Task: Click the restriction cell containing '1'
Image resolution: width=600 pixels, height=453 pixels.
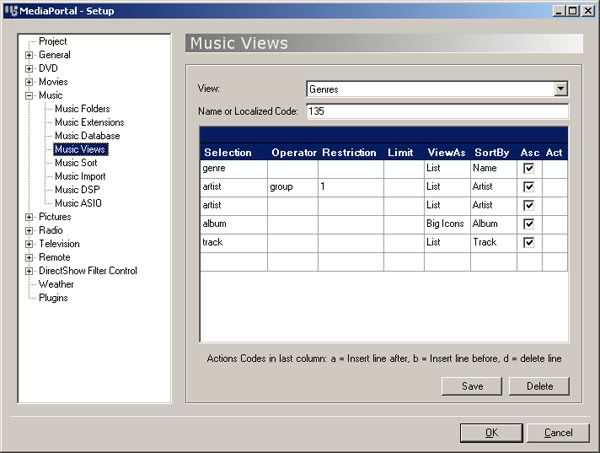Action: point(351,187)
